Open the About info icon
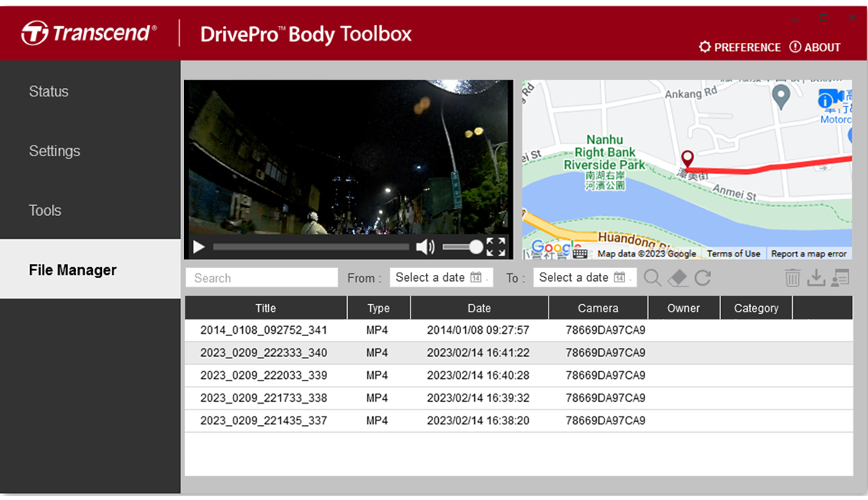 (795, 47)
